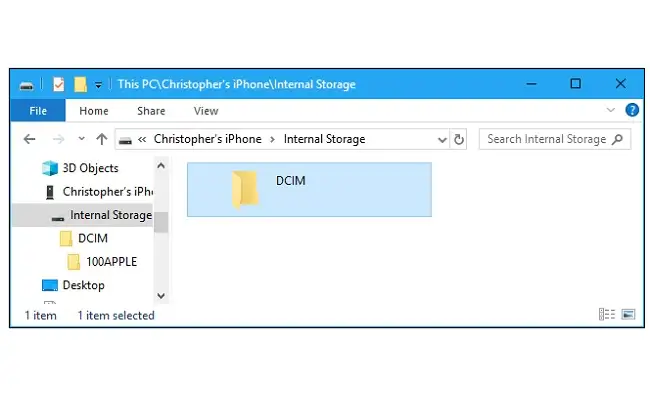
Task: Switch to the View ribbon tab
Action: [206, 111]
